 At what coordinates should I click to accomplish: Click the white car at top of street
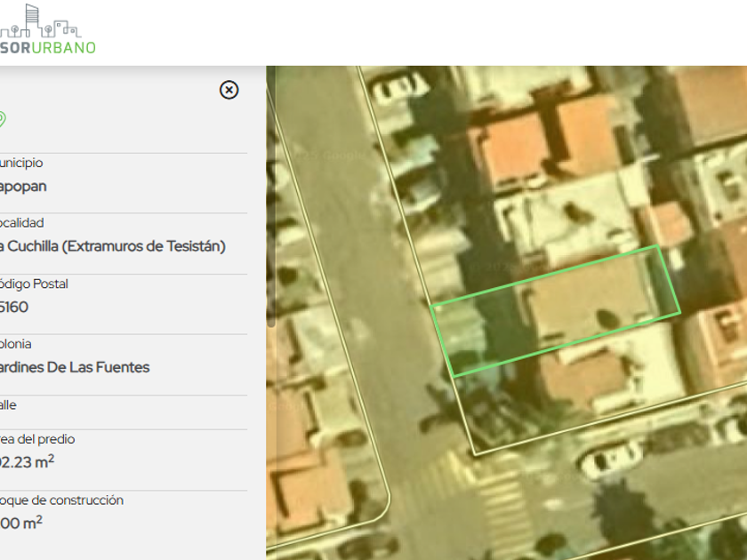click(x=399, y=85)
